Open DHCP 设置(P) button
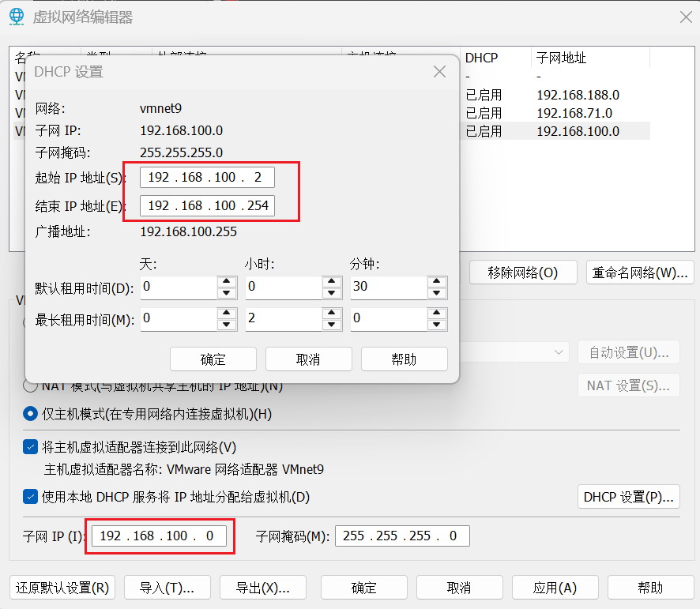The height and width of the screenshot is (609, 700). coord(628,497)
